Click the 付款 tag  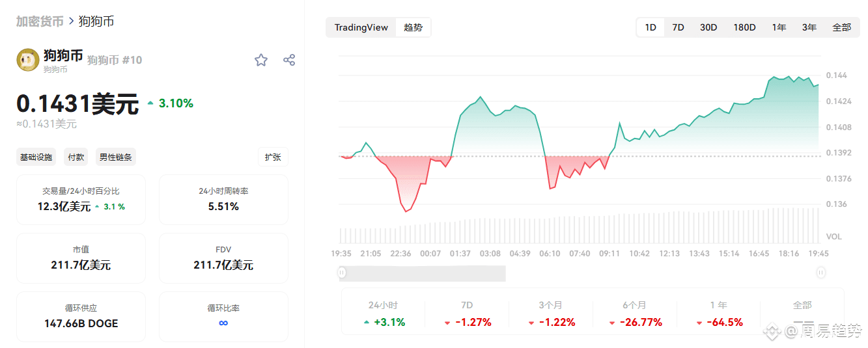(76, 157)
